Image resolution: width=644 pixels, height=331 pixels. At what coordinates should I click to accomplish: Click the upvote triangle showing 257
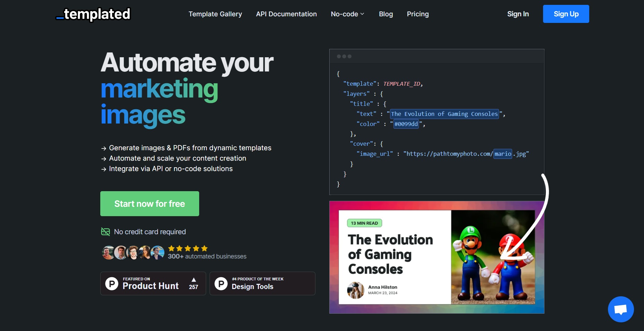(x=194, y=280)
